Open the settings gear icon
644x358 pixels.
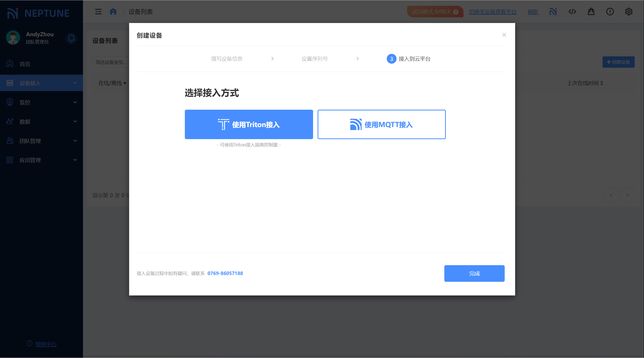click(x=629, y=12)
